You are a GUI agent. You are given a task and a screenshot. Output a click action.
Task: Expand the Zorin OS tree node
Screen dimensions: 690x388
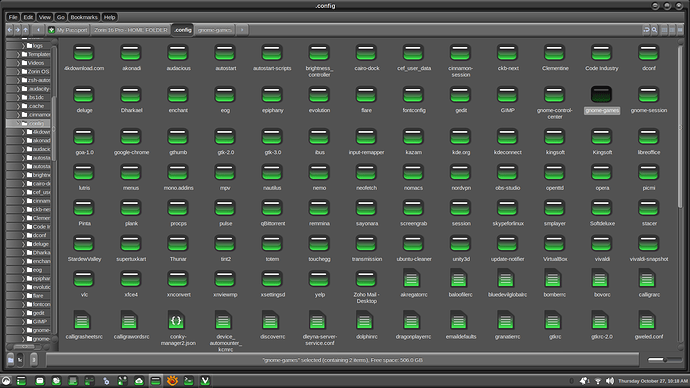(x=18, y=72)
